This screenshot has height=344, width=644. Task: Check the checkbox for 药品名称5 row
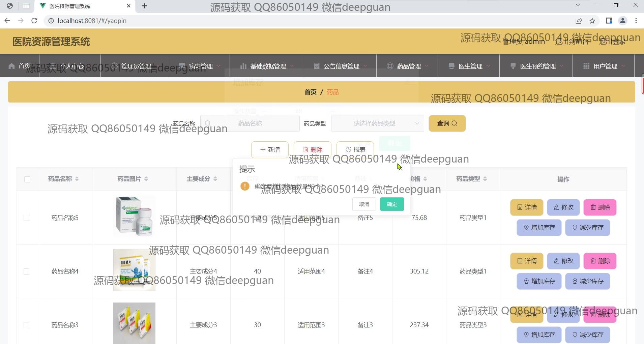point(27,218)
